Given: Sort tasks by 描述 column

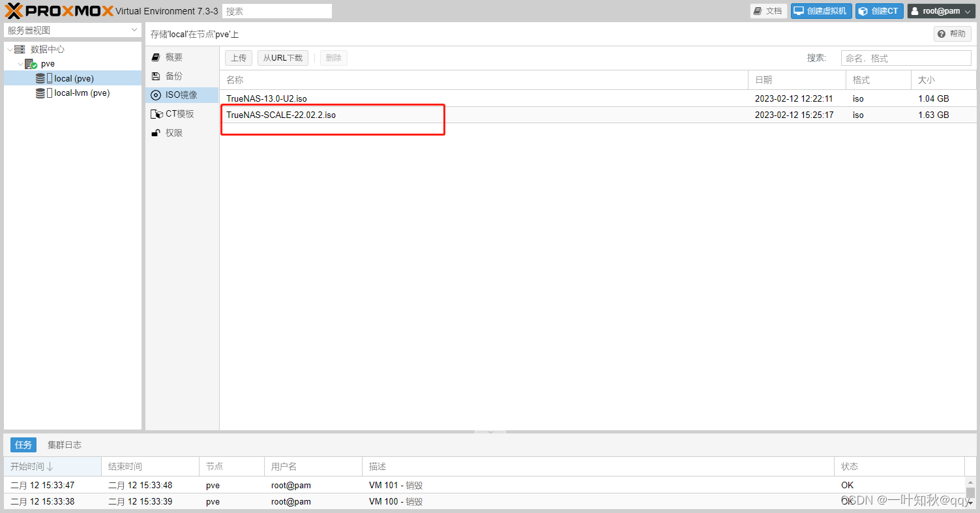Looking at the screenshot, I should point(598,466).
